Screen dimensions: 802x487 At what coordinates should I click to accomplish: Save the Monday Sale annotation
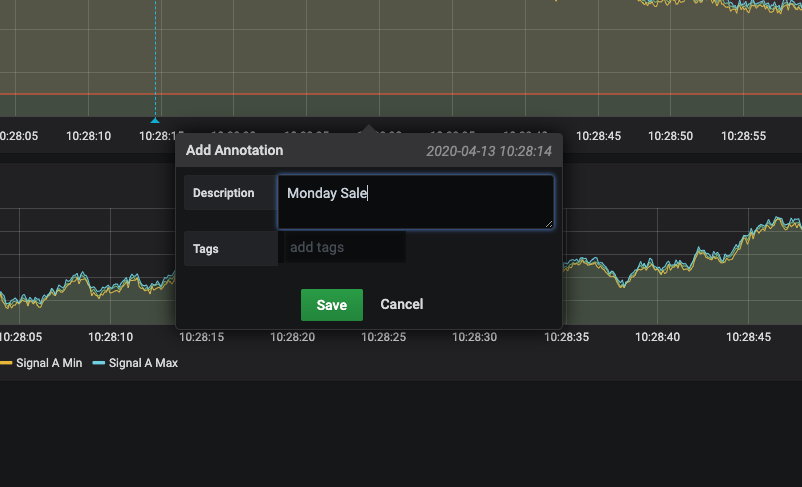click(x=331, y=305)
